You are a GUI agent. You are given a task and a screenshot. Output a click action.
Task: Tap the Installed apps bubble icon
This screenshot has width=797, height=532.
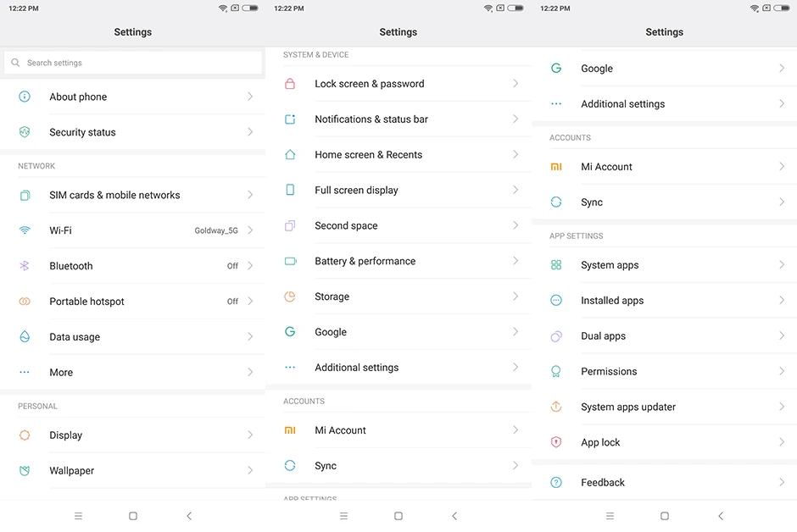[556, 301]
